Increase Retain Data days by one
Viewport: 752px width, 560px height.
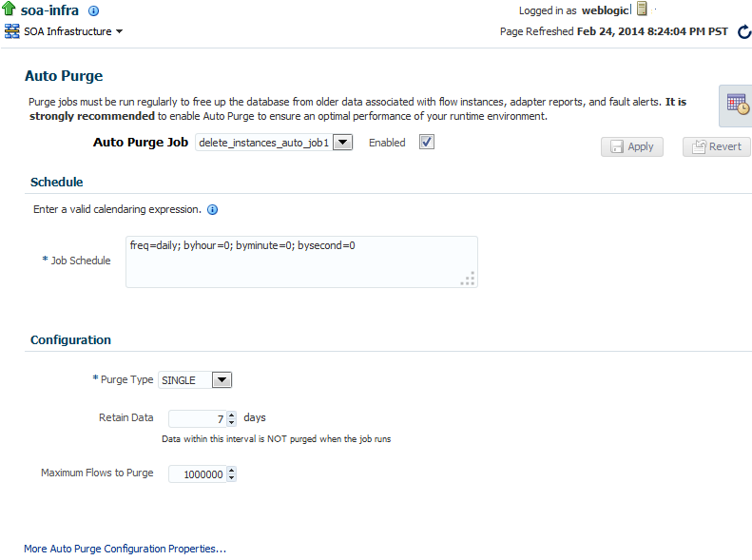pyautogui.click(x=232, y=415)
